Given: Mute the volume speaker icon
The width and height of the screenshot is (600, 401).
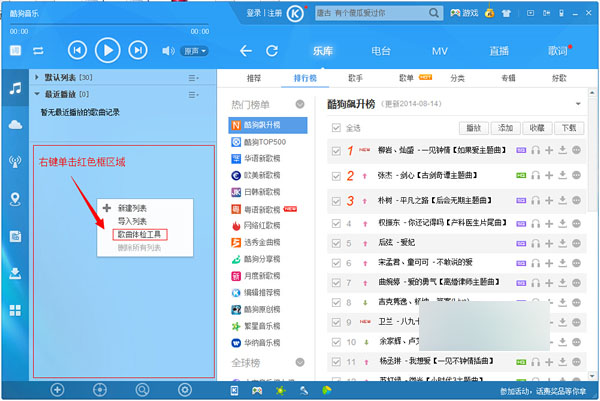Looking at the screenshot, I should click(168, 51).
